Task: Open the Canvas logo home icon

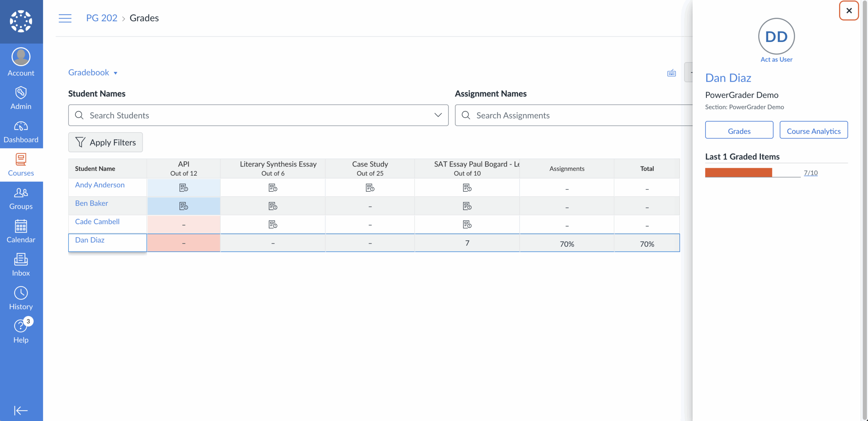Action: pyautogui.click(x=21, y=21)
